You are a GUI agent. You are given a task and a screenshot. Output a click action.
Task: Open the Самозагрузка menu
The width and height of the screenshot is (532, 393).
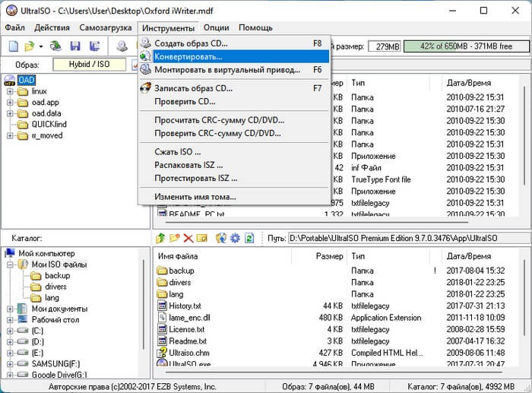[x=106, y=27]
